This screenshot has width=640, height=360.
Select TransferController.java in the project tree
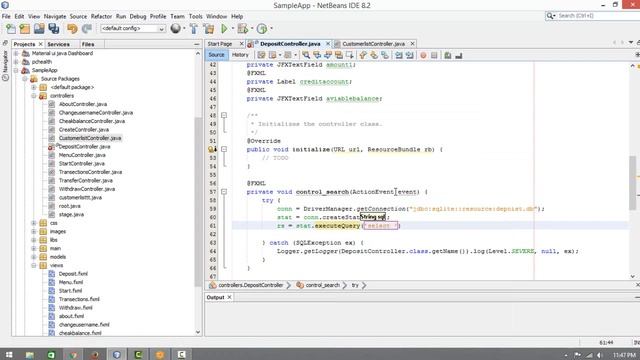click(85, 180)
